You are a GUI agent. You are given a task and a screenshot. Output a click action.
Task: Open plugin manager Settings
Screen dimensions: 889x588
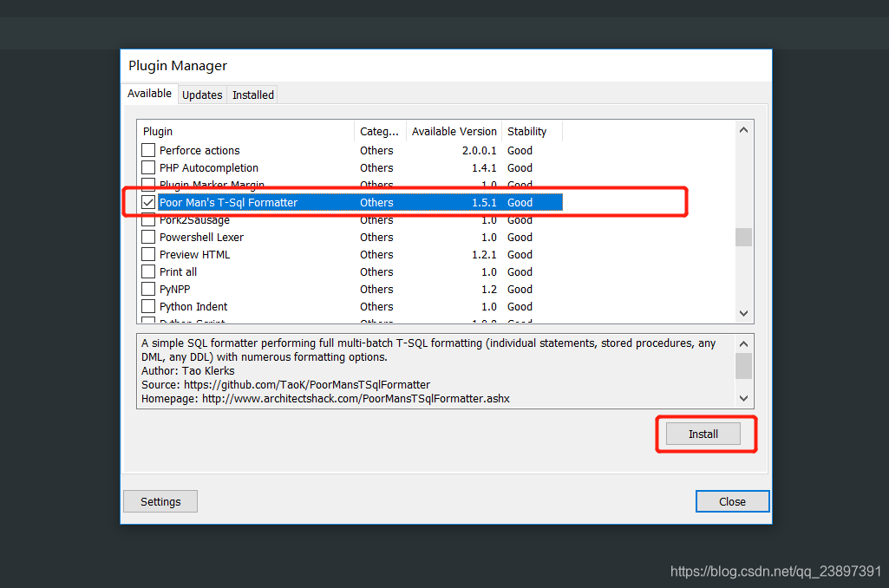[160, 501]
